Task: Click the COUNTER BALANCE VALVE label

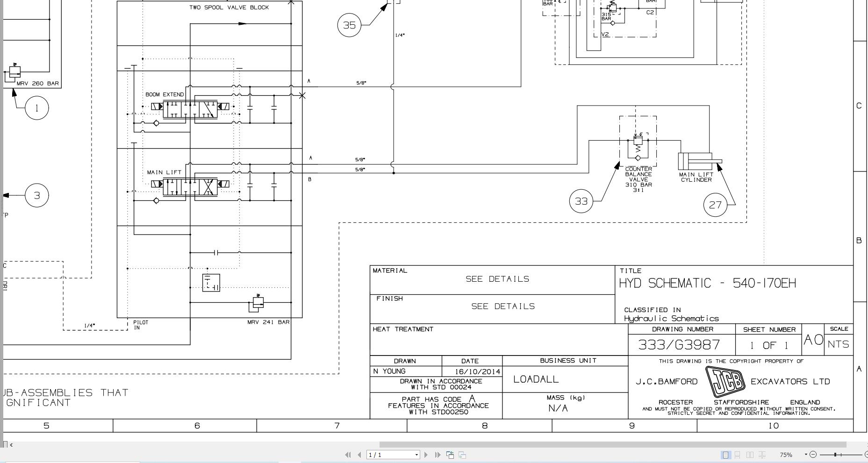Action: [x=638, y=179]
